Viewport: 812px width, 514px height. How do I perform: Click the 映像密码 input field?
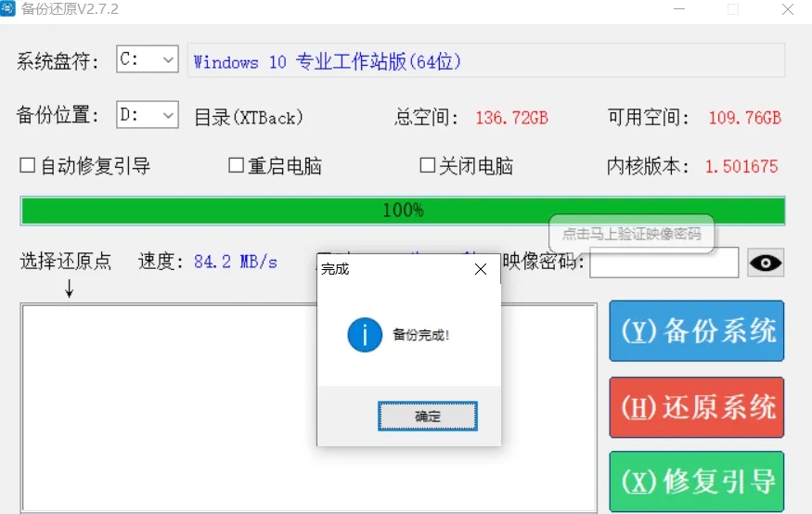664,263
